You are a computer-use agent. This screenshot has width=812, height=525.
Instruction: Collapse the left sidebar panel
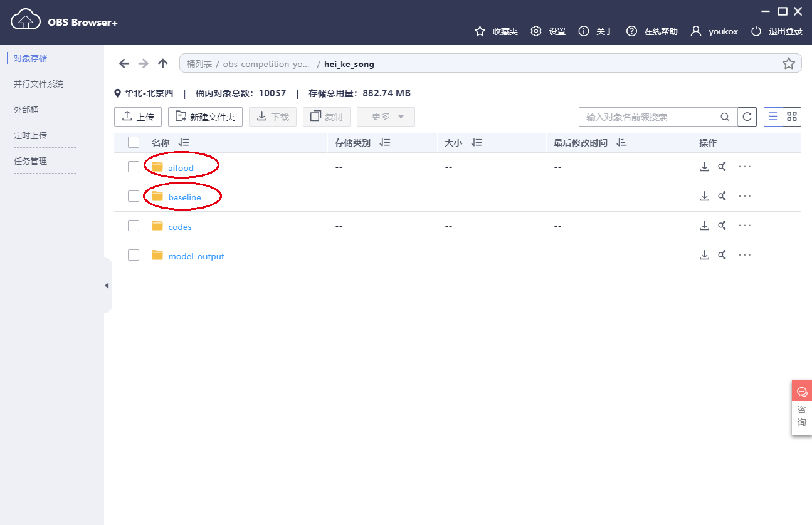pos(107,284)
